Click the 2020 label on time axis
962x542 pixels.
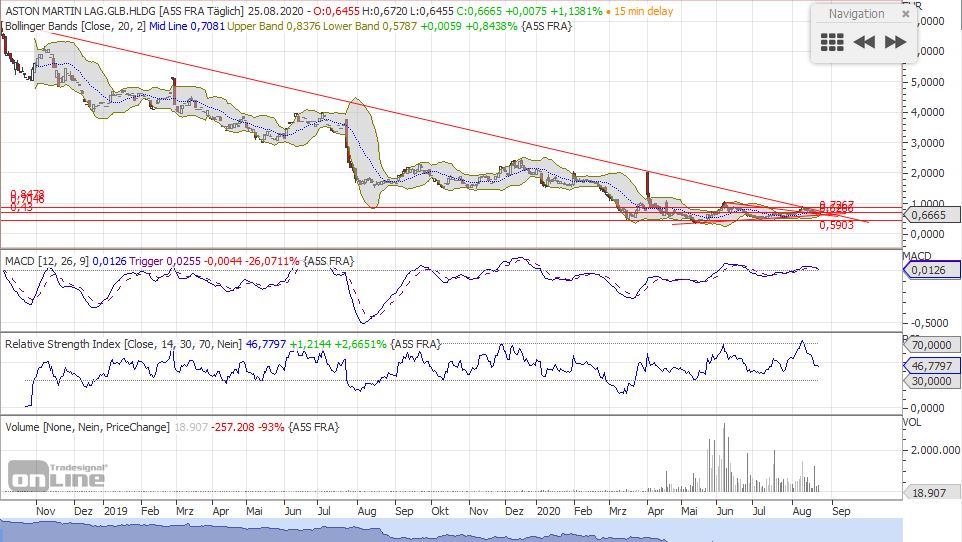pyautogui.click(x=548, y=511)
